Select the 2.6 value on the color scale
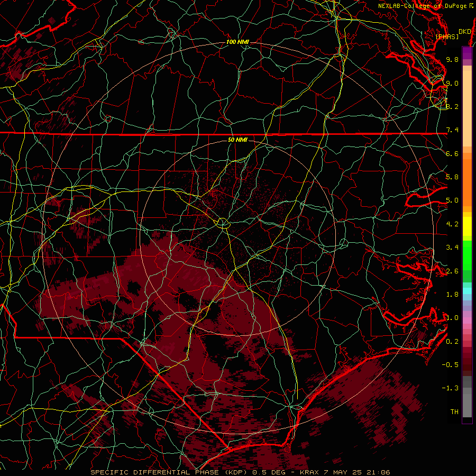 point(452,271)
